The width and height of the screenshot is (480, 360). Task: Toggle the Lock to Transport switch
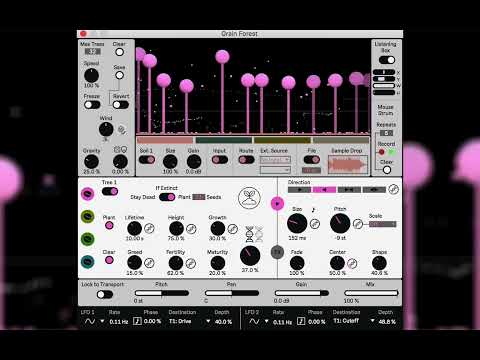point(105,294)
